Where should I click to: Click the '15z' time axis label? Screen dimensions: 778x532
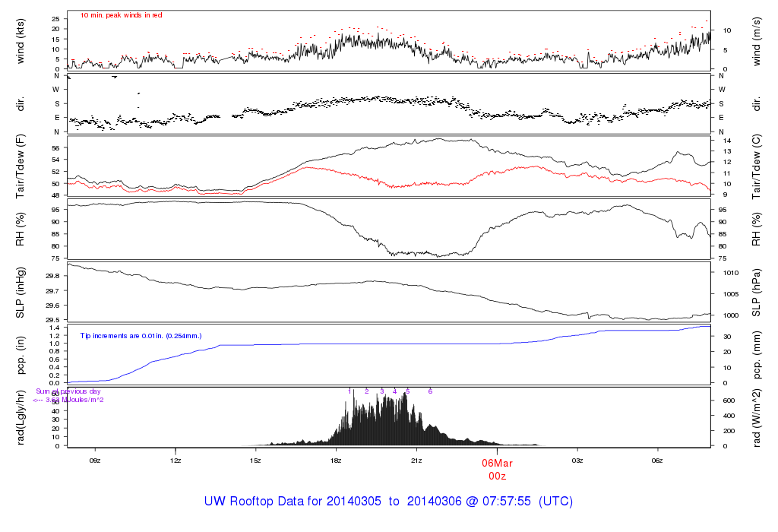point(255,461)
